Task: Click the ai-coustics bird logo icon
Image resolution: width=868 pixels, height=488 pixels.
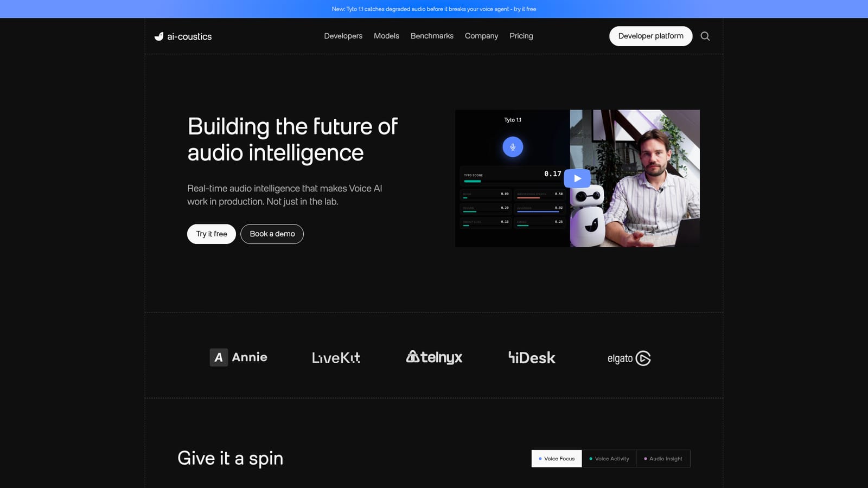Action: 159,36
